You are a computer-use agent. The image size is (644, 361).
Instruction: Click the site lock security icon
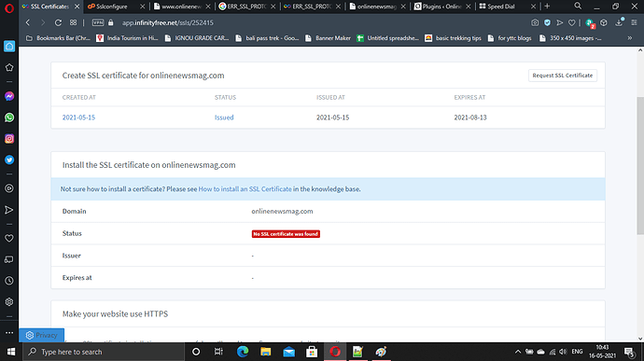tap(110, 22)
